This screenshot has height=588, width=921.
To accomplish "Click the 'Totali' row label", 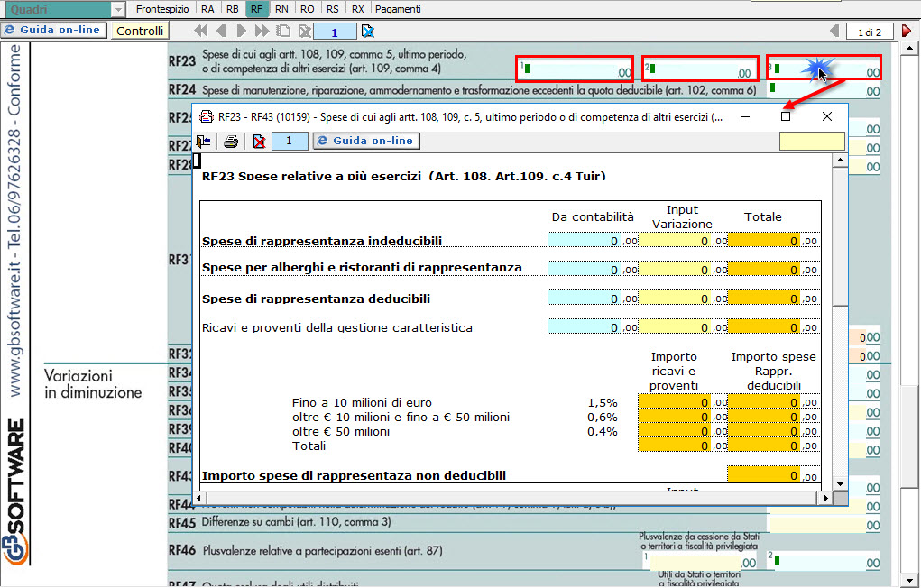I will pyautogui.click(x=309, y=446).
